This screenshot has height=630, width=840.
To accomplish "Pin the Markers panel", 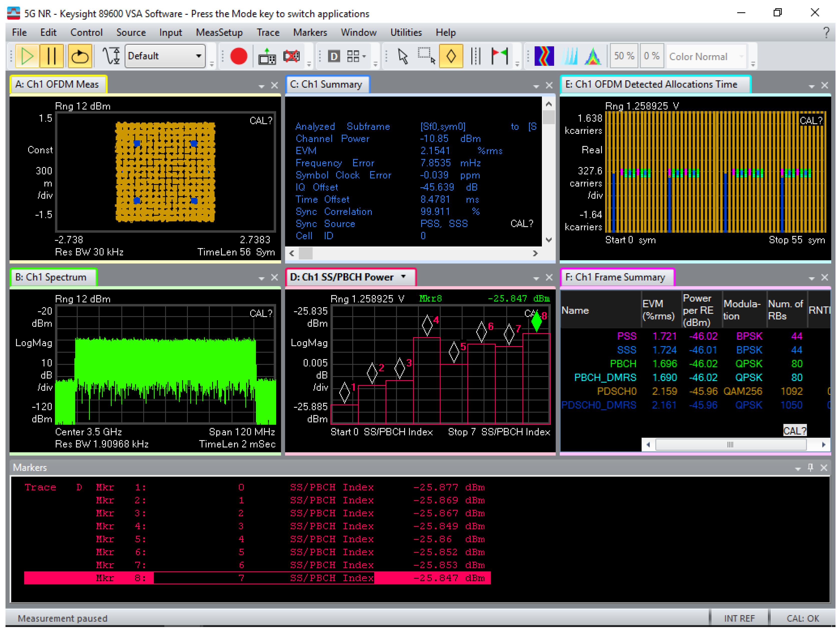I will (810, 467).
